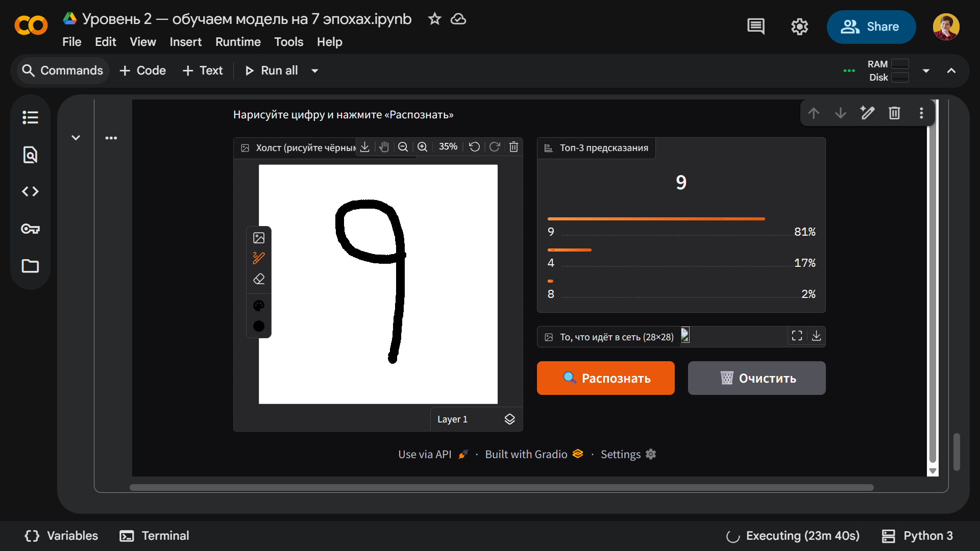Viewport: 980px width, 551px height.
Task: Open the Runtime menu
Action: (x=238, y=42)
